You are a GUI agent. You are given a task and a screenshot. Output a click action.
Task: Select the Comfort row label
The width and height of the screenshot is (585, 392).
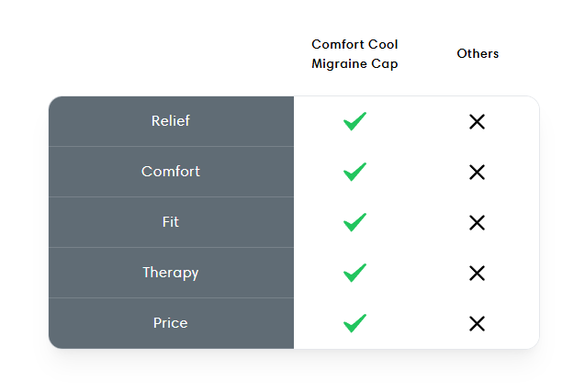coord(171,172)
